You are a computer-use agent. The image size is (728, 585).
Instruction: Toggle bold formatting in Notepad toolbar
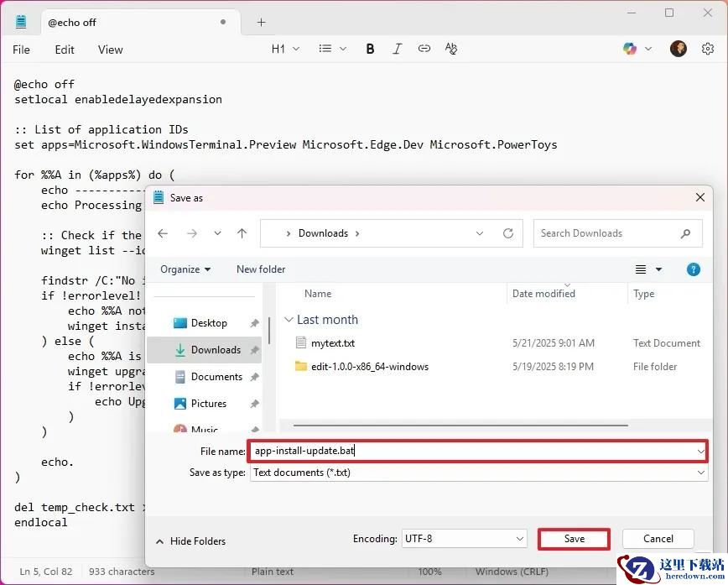coord(370,49)
